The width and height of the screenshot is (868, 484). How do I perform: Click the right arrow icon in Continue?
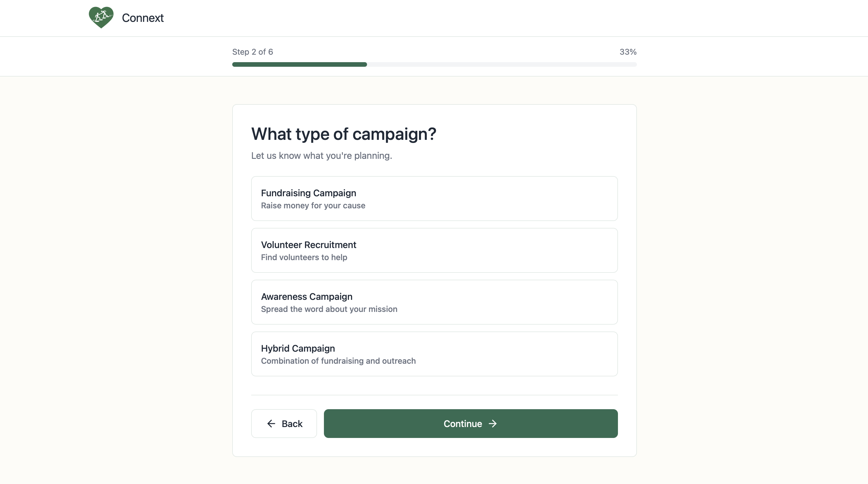pyautogui.click(x=493, y=424)
